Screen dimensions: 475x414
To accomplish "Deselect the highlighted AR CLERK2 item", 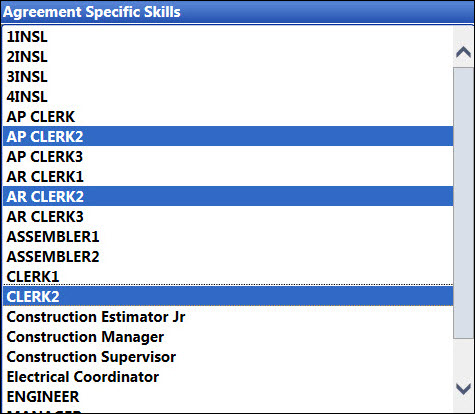I will click(x=228, y=196).
